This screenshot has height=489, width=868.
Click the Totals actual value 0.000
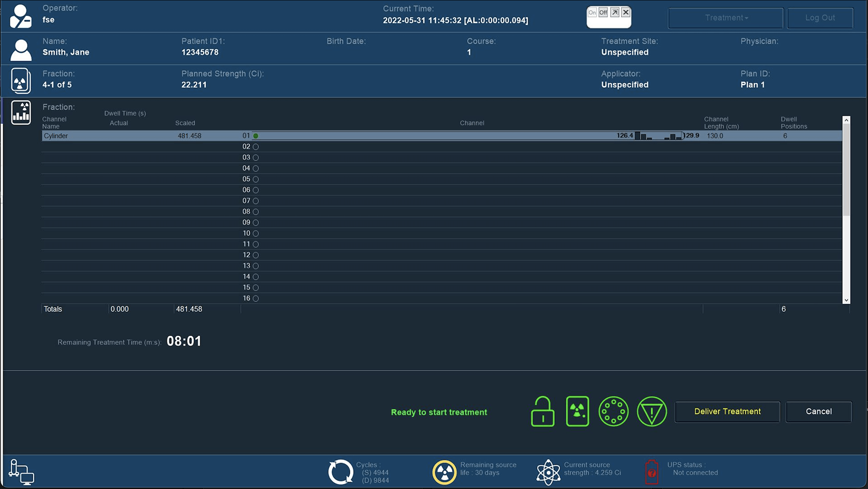pos(120,309)
